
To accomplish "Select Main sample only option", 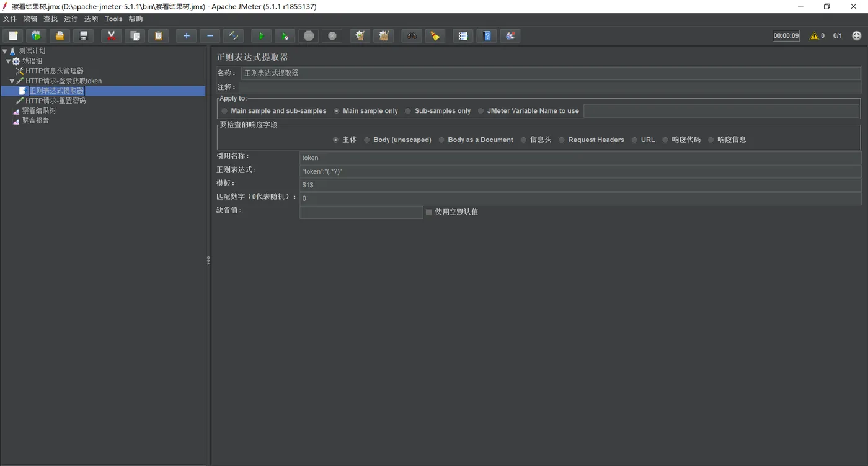I will [x=366, y=111].
